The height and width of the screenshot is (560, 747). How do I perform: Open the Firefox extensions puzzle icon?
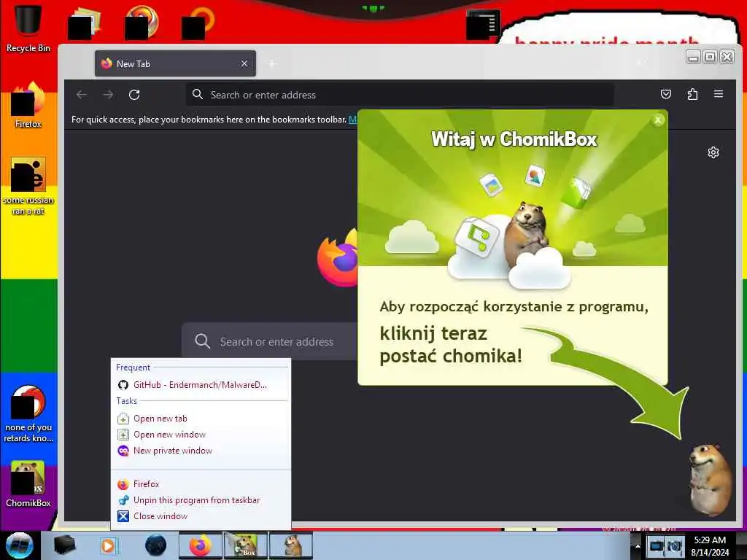[x=692, y=94]
